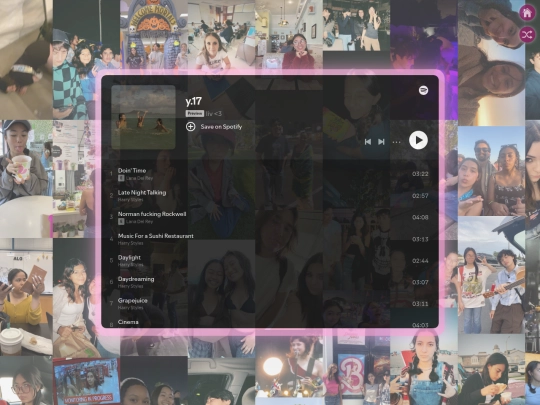Click the shuffle icon button
The width and height of the screenshot is (540, 405).
pyautogui.click(x=527, y=35)
